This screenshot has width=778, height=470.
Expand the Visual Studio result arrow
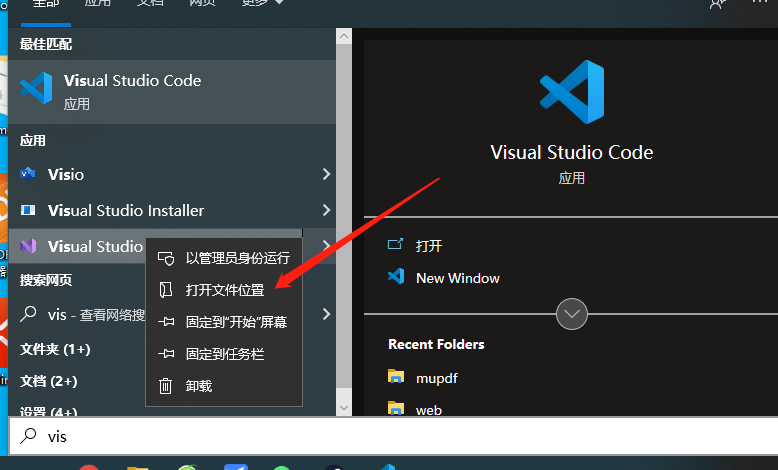(x=326, y=246)
